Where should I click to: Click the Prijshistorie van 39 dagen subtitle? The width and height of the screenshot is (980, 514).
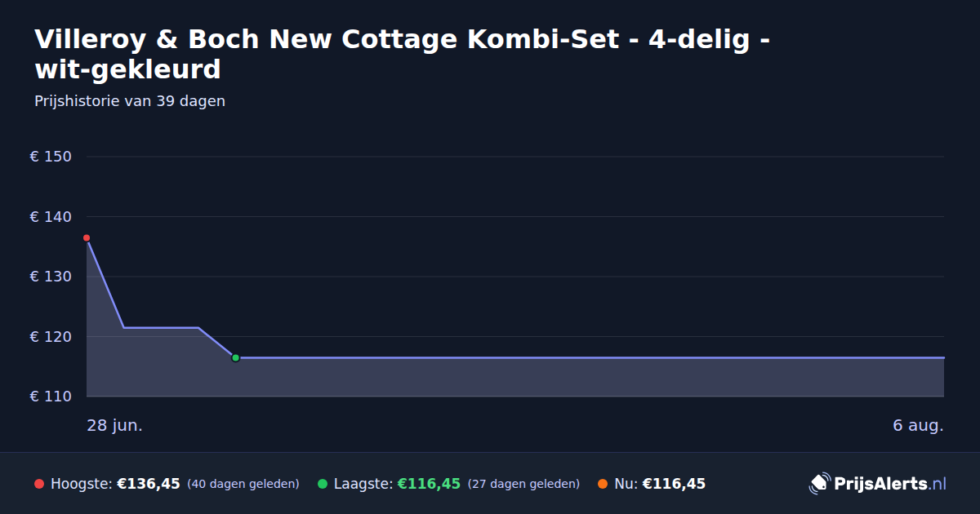pyautogui.click(x=130, y=101)
